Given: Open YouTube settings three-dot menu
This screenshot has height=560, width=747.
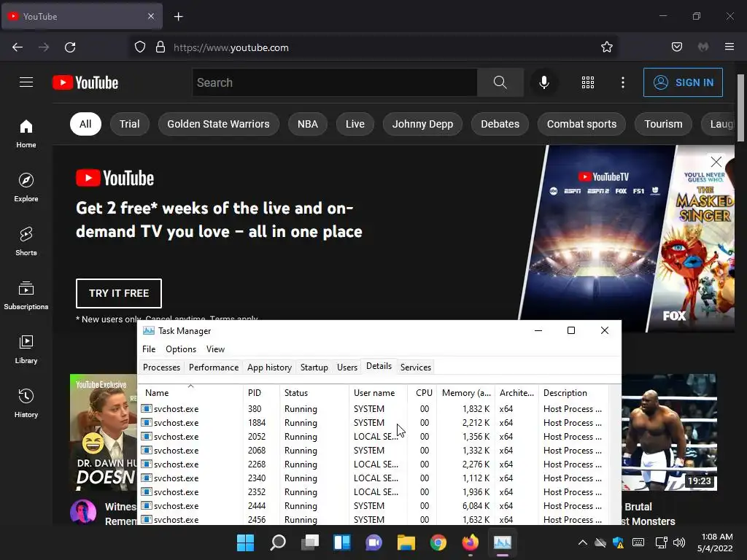Looking at the screenshot, I should 623,82.
